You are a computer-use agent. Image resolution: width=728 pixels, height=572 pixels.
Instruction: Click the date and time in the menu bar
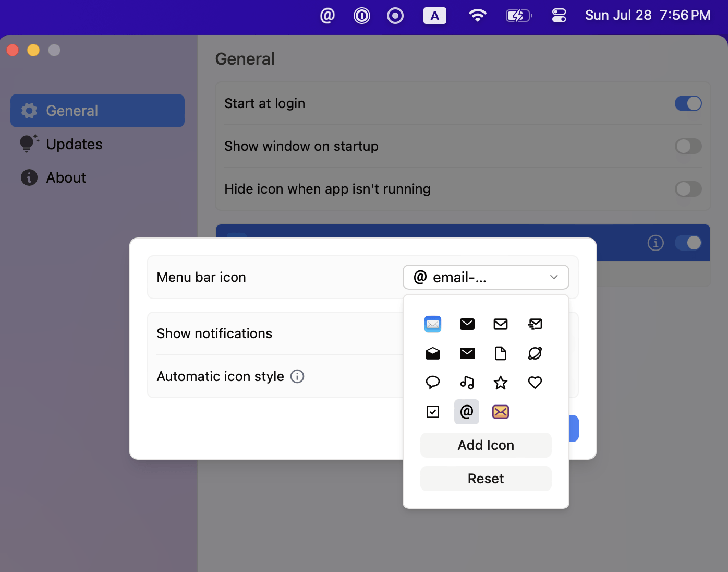pyautogui.click(x=648, y=15)
